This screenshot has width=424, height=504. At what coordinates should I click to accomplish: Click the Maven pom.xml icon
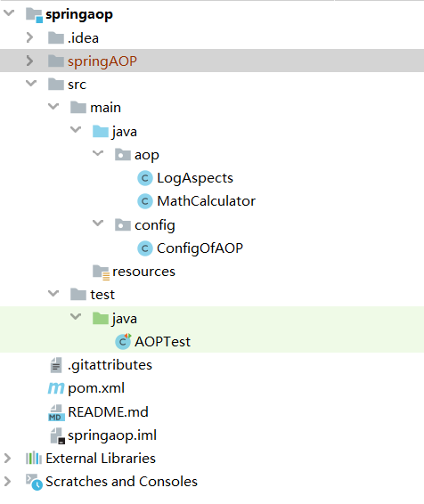[56, 388]
